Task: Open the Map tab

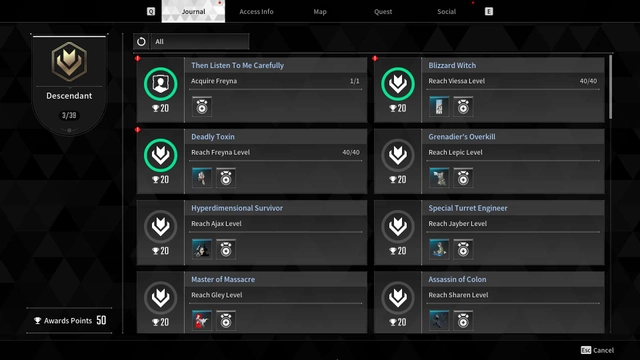Action: [320, 11]
